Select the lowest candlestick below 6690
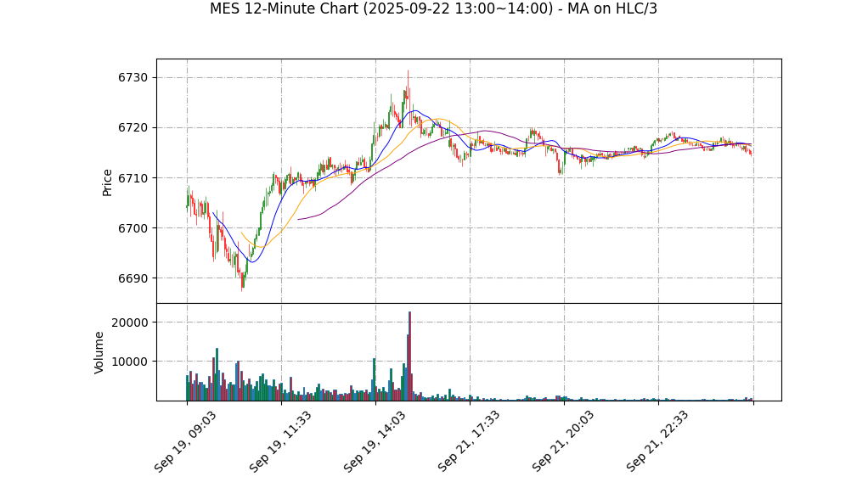The width and height of the screenshot is (868, 488). point(242,281)
